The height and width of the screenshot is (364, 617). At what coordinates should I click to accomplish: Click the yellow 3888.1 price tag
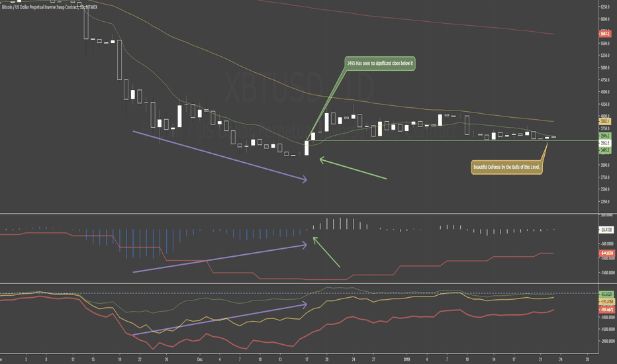click(604, 121)
